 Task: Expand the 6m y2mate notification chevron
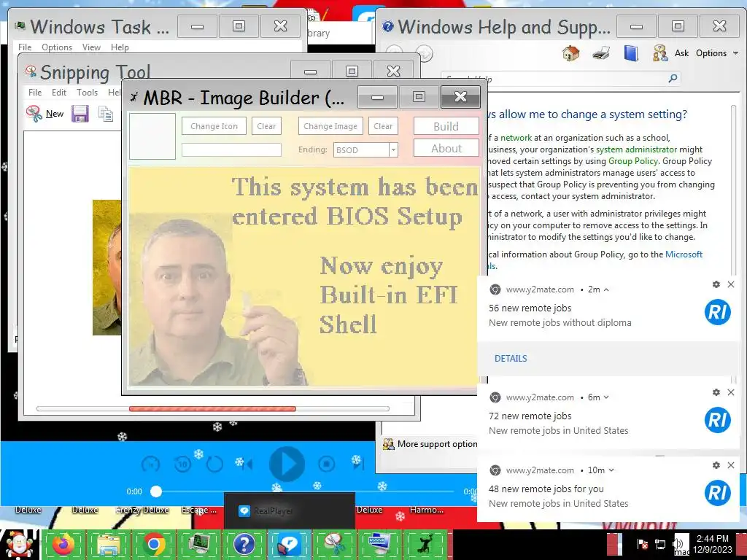pos(606,397)
